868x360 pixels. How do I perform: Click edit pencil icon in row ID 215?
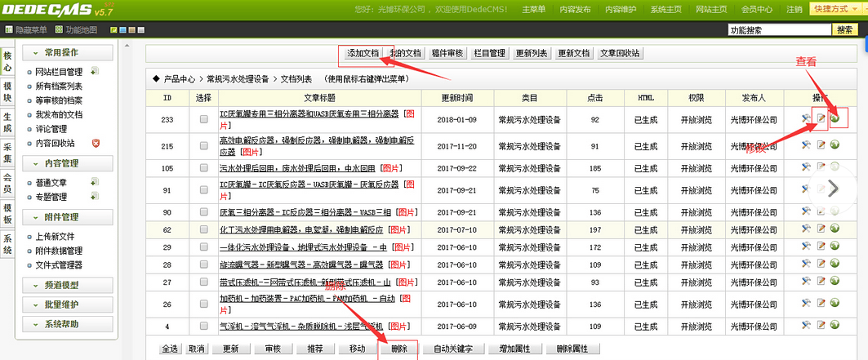[x=821, y=144]
